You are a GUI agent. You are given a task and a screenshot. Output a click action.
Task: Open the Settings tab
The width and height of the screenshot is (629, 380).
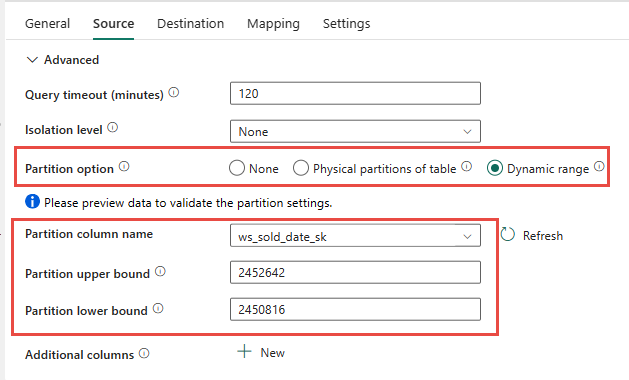tap(347, 24)
